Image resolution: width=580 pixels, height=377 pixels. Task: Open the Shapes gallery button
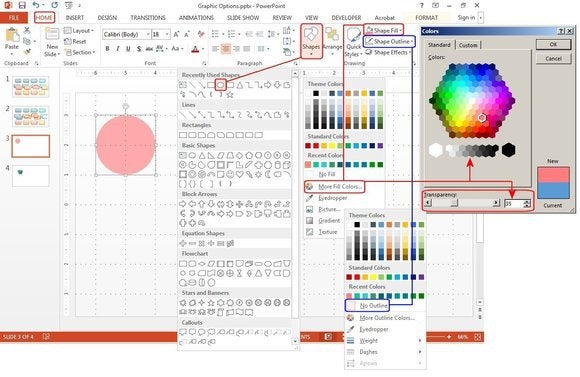pyautogui.click(x=311, y=41)
